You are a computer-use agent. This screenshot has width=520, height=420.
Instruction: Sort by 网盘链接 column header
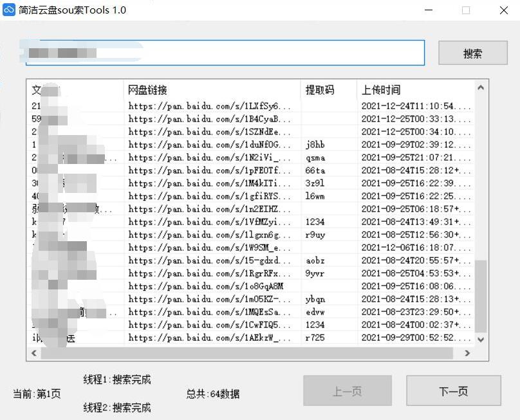click(212, 90)
